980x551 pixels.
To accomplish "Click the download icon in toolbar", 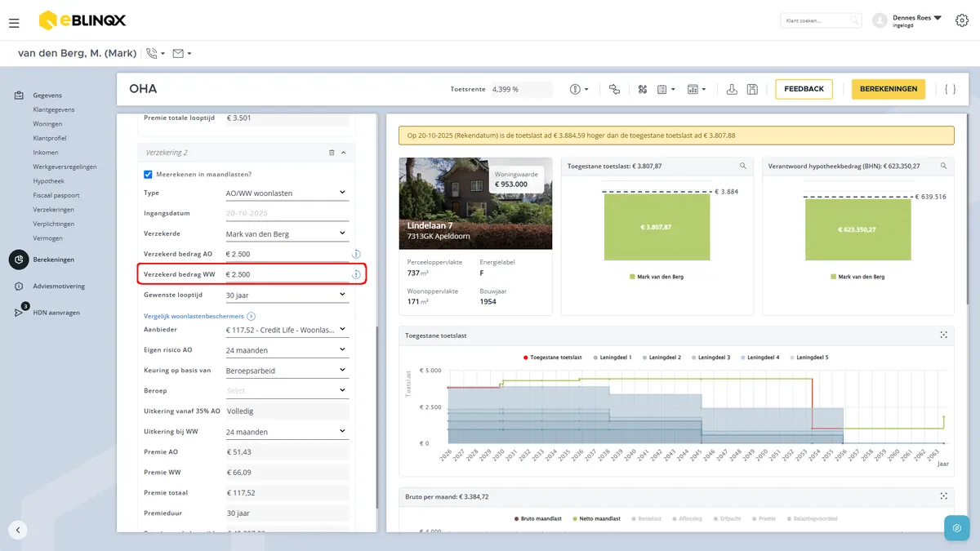I will point(732,89).
